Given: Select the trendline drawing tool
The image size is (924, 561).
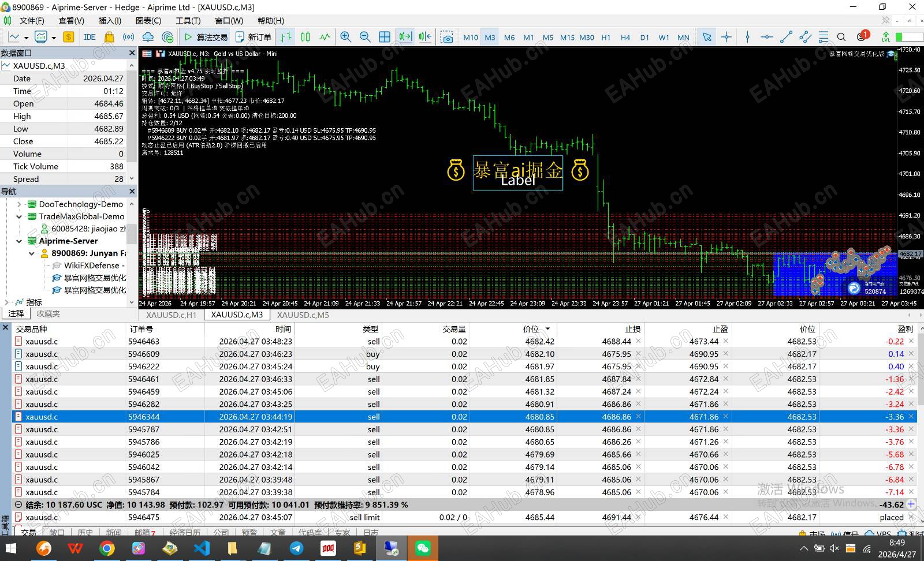Looking at the screenshot, I should click(786, 37).
